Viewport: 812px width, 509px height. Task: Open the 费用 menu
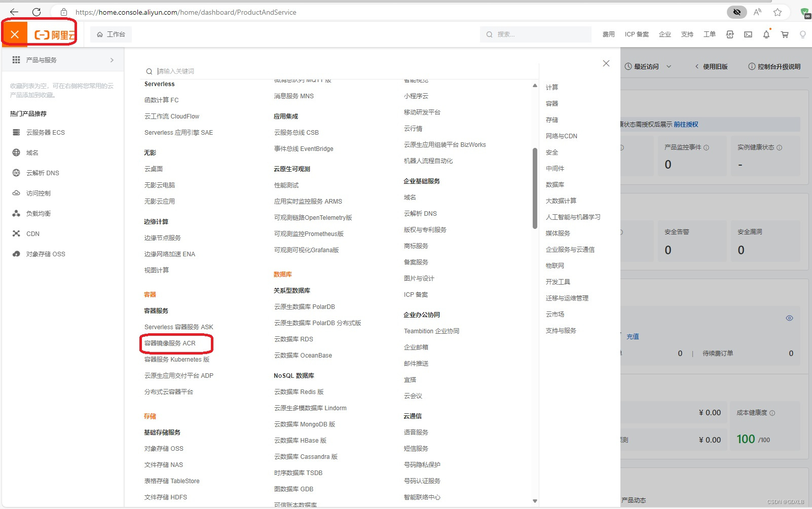(608, 34)
